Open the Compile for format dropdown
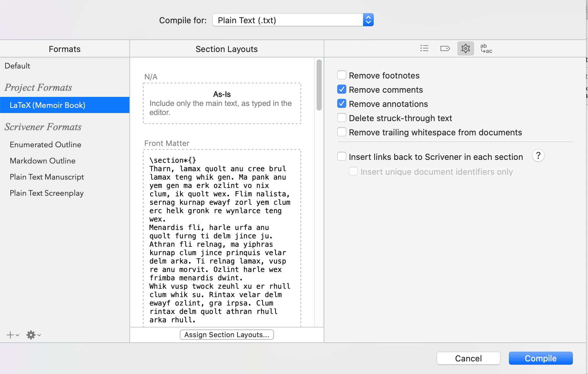Image resolution: width=588 pixels, height=374 pixels. coord(293,20)
